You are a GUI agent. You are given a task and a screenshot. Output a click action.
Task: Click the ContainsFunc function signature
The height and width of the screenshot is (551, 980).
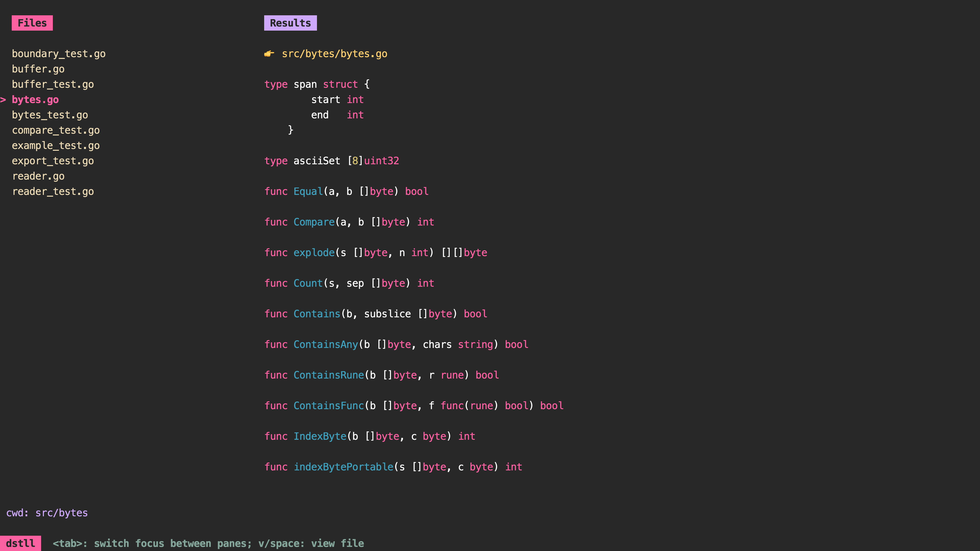pyautogui.click(x=413, y=405)
